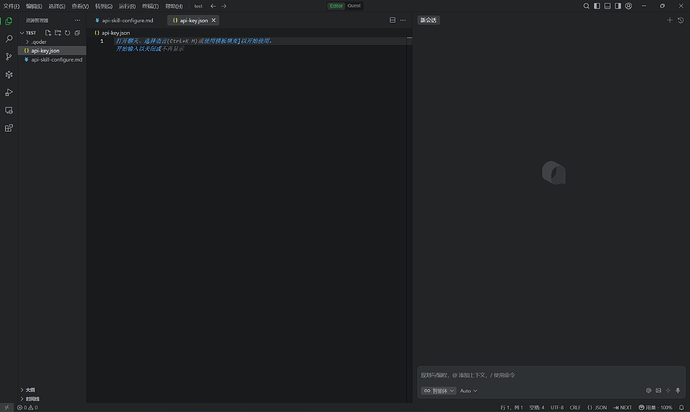
Task: Open the 智能体 agent mode dropdown
Action: pyautogui.click(x=438, y=390)
